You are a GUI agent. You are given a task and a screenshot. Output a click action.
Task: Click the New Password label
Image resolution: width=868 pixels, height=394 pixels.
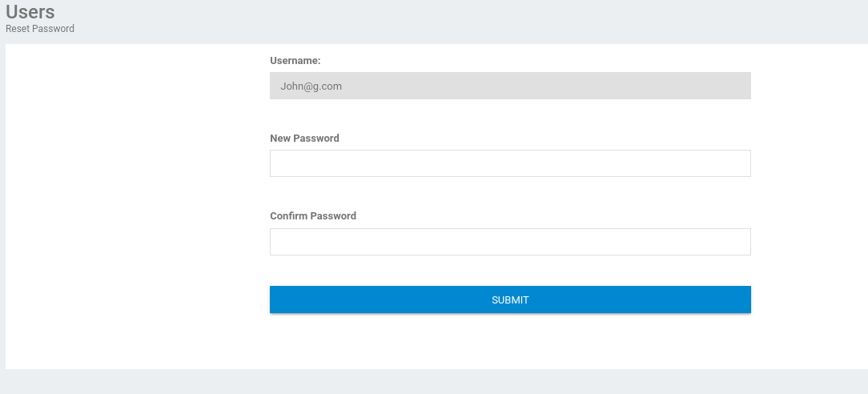coord(304,139)
